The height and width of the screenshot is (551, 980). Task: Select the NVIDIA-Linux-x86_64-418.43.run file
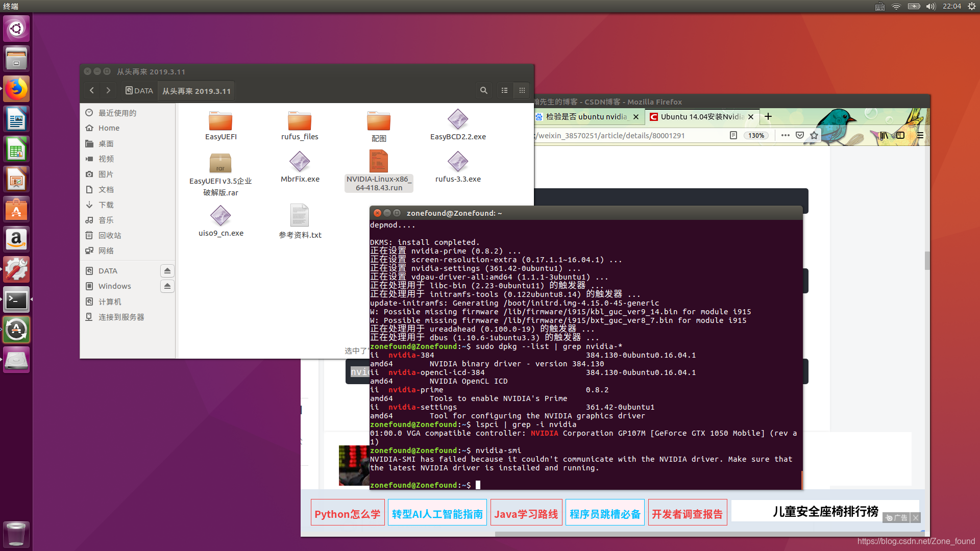(379, 171)
